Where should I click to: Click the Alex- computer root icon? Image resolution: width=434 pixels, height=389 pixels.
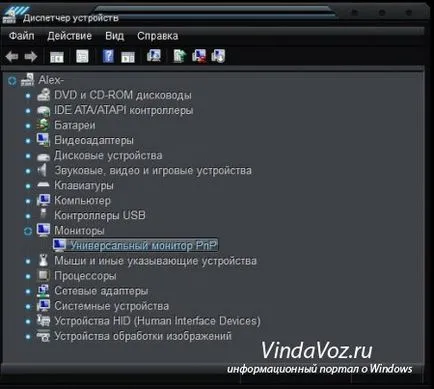27,80
